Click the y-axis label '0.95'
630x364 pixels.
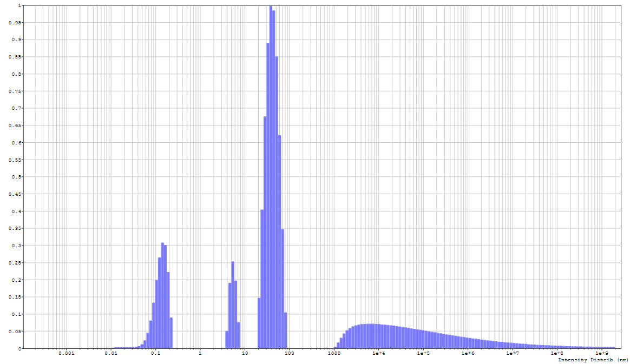point(15,23)
